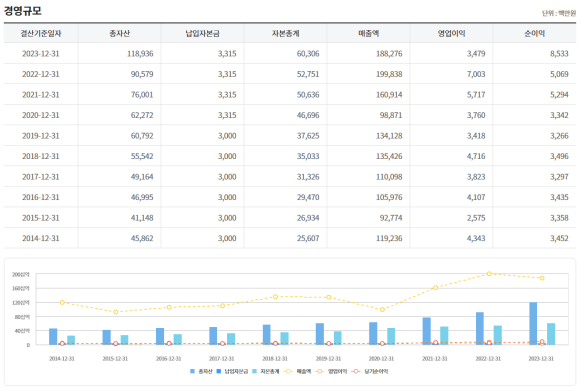Viewport: 580px width, 391px height.
Task: Click the 경영규모 section heading
Action: (23, 11)
